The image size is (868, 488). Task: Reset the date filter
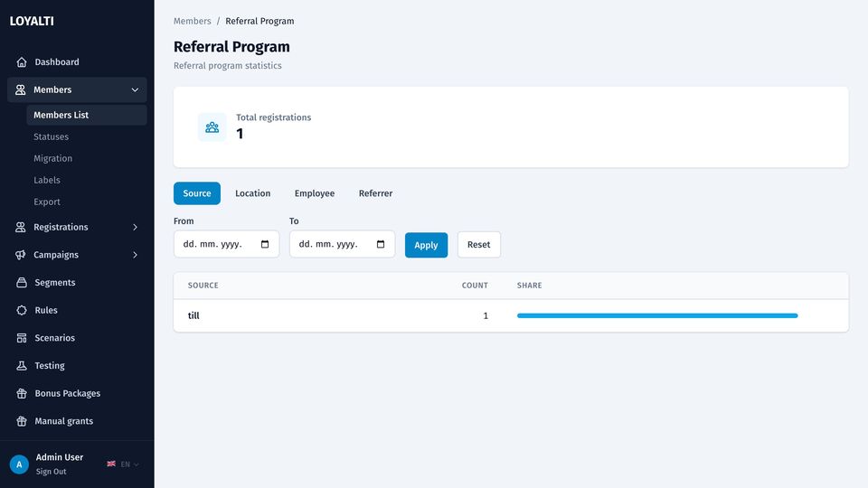[479, 245]
